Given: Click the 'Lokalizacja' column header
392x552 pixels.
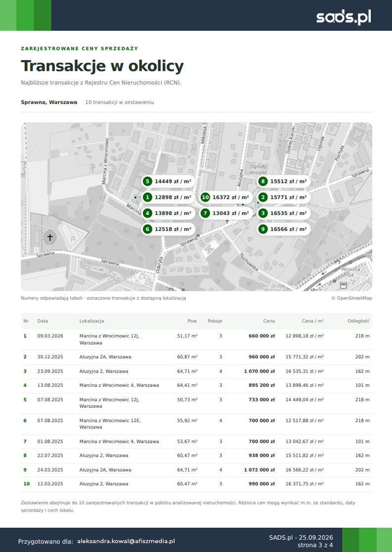Looking at the screenshot, I should pyautogui.click(x=91, y=321).
